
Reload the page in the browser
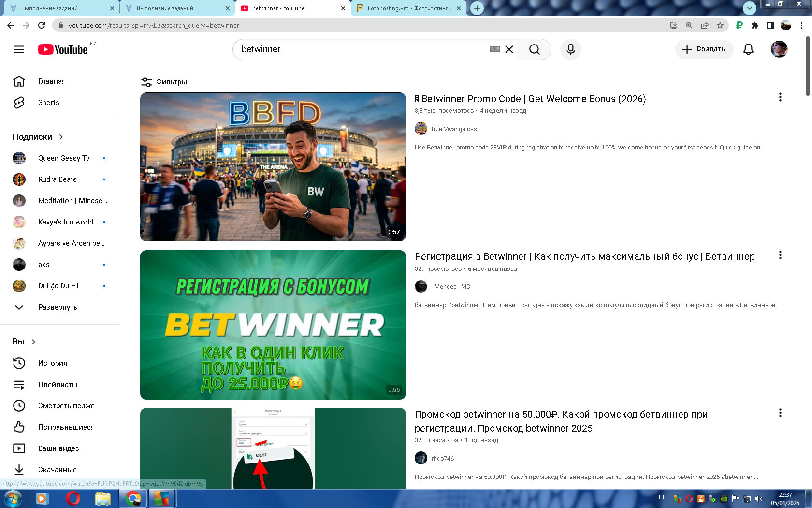pos(42,25)
